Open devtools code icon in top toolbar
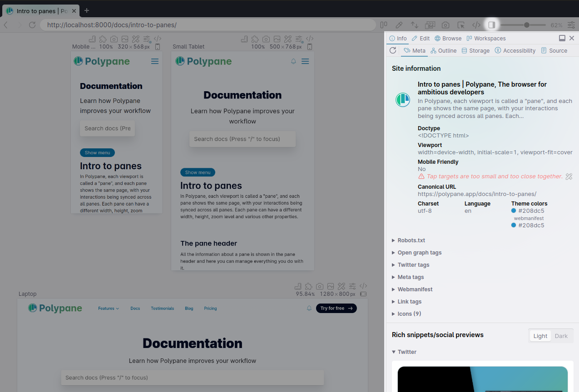Screen dimensions: 579x392 pyautogui.click(x=476, y=25)
